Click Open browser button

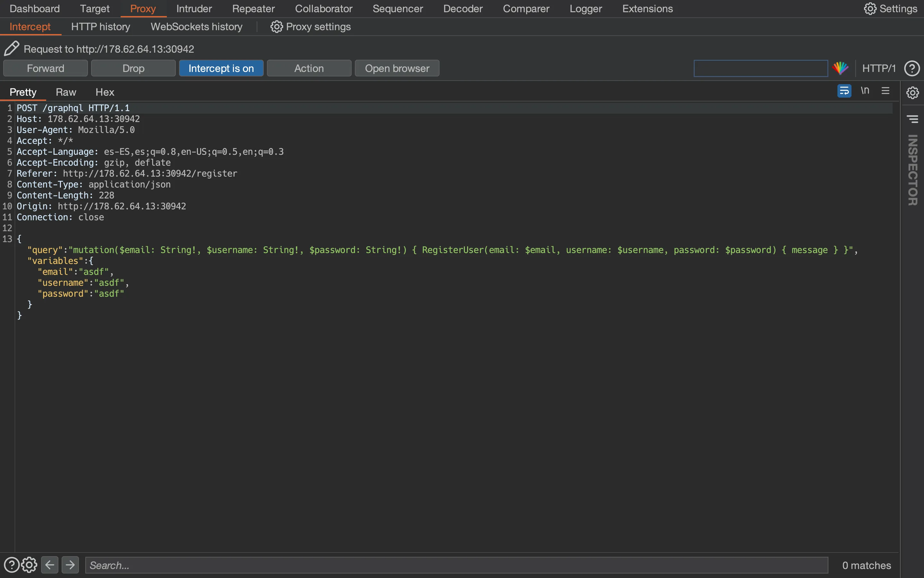pyautogui.click(x=397, y=68)
